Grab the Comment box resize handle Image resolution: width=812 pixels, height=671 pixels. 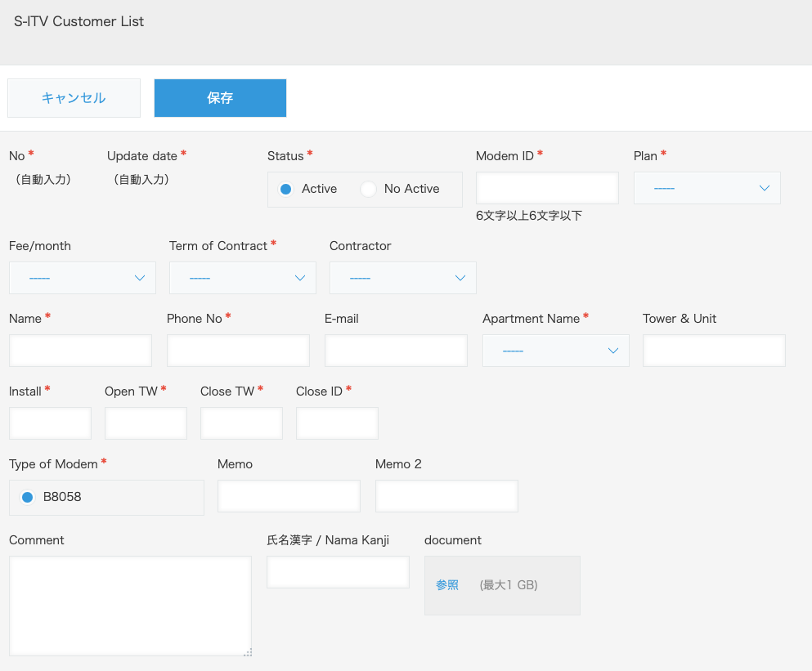point(248,652)
